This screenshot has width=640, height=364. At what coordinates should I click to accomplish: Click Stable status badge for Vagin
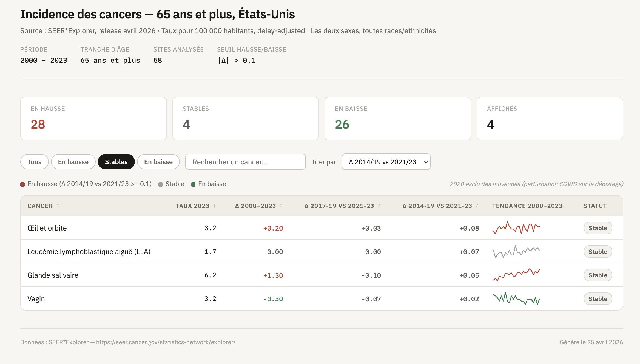point(598,298)
